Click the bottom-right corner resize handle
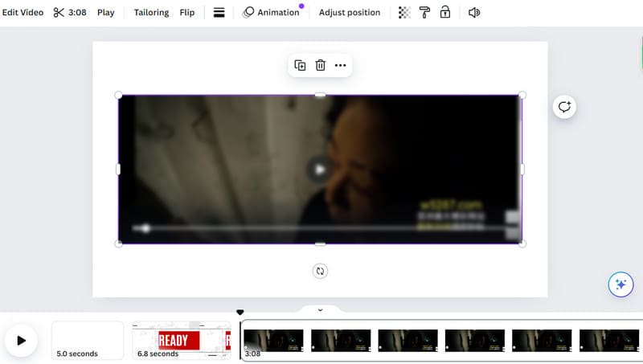This screenshot has width=643, height=364. point(522,243)
